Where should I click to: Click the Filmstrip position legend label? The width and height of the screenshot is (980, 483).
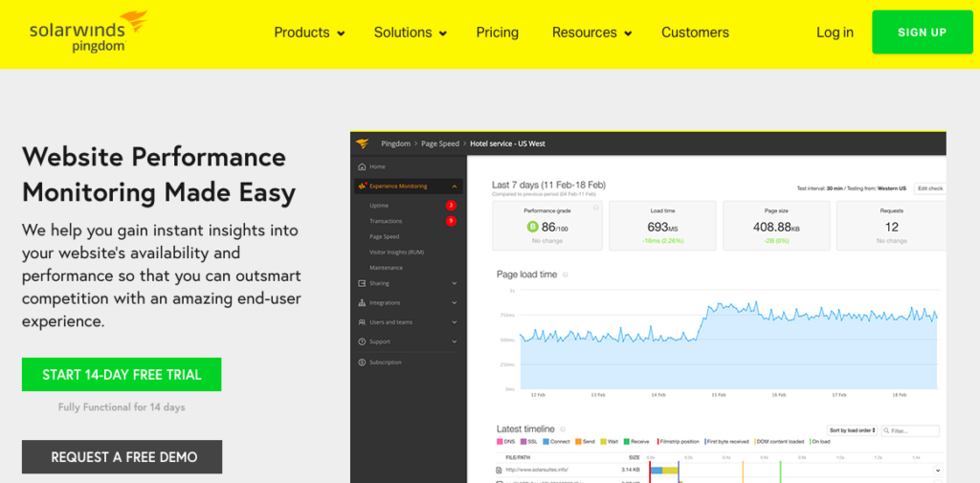coord(679,441)
